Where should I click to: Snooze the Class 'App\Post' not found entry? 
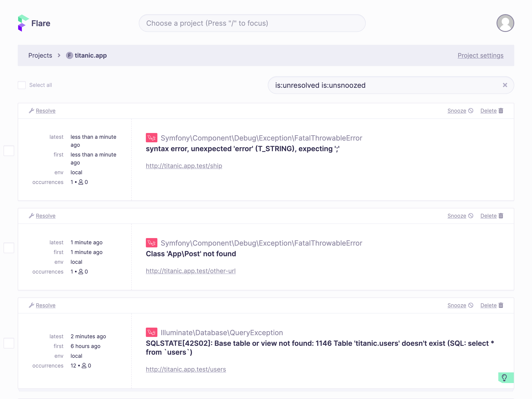(x=457, y=216)
